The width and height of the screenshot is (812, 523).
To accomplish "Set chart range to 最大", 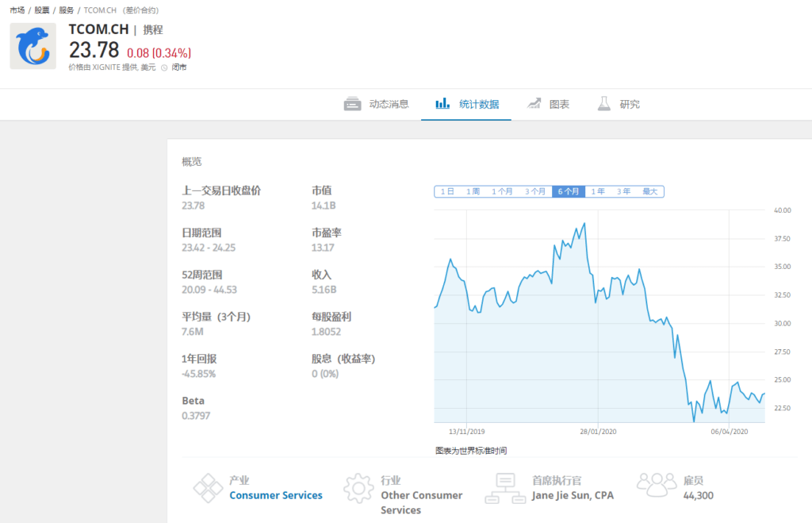I will (650, 191).
